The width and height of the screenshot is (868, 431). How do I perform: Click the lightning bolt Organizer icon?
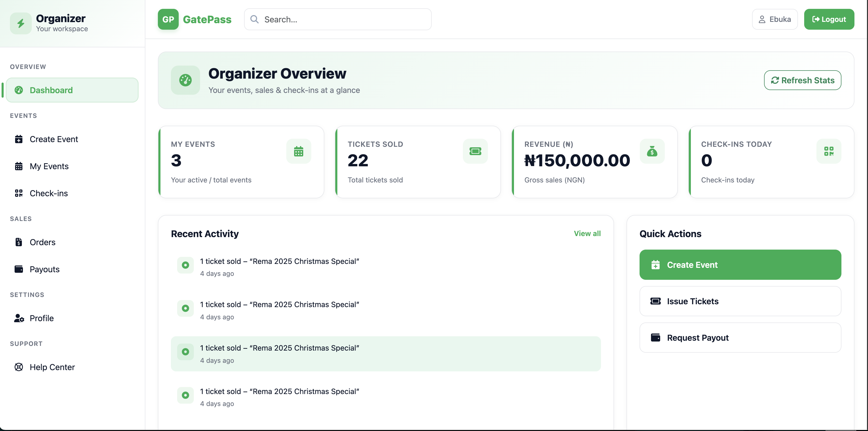point(21,23)
